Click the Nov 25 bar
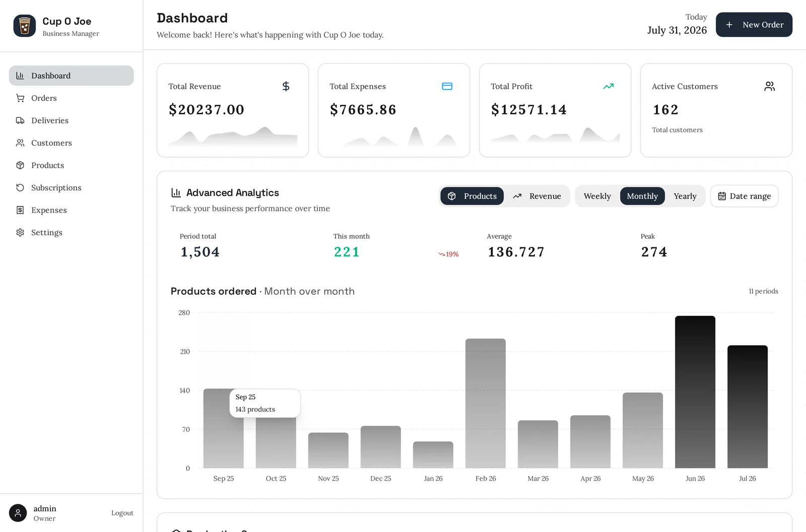806x532 pixels. point(328,450)
